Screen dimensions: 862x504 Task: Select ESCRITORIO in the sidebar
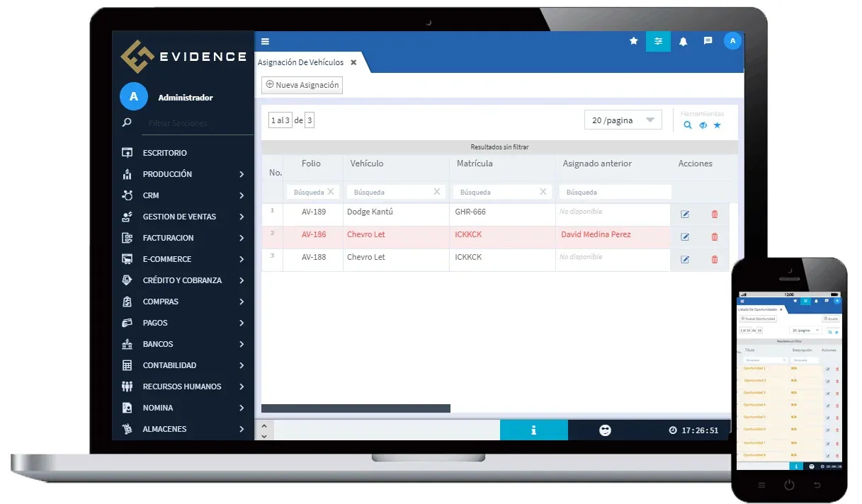(164, 152)
